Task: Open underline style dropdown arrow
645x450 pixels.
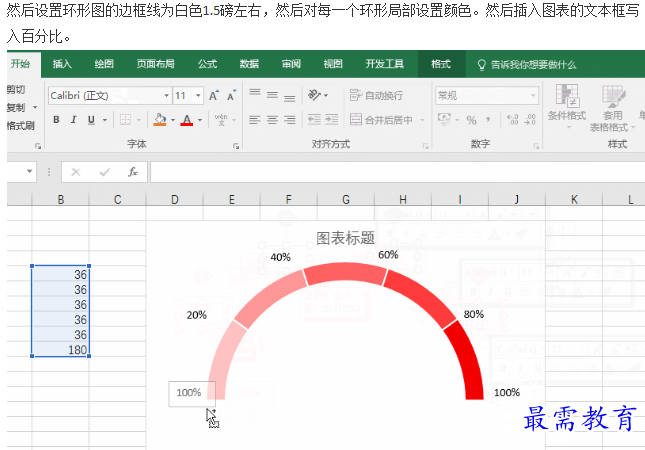Action: (x=105, y=120)
